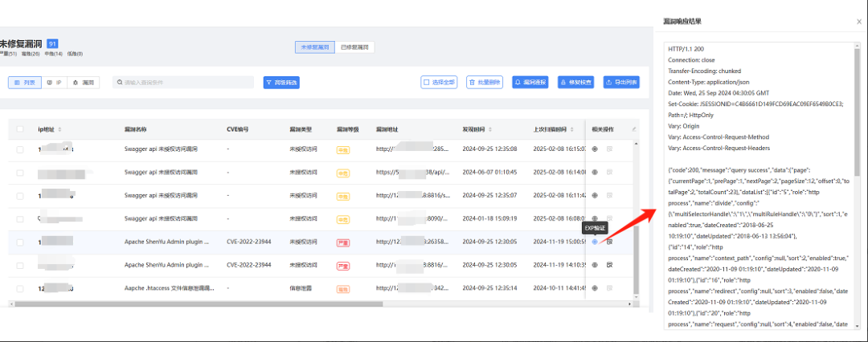Open EXP verification for the .htaccess row
This screenshot has width=868, height=342.
click(x=595, y=287)
